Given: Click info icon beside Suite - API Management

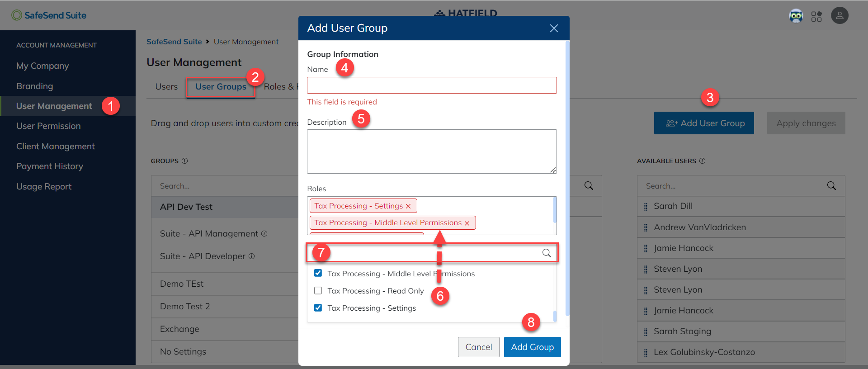Looking at the screenshot, I should click(264, 234).
